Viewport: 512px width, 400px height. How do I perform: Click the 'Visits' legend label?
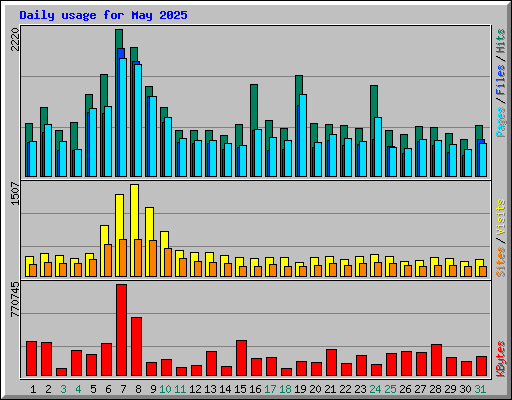tap(501, 217)
